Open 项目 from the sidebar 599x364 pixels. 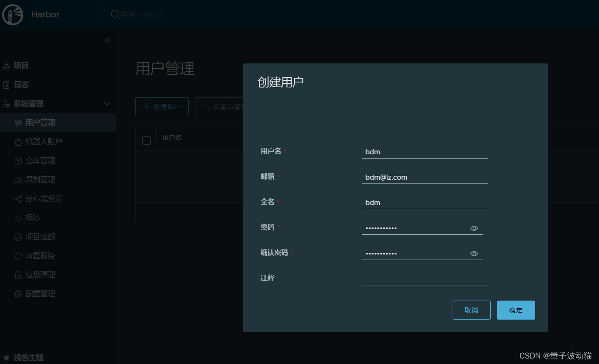pyautogui.click(x=21, y=66)
